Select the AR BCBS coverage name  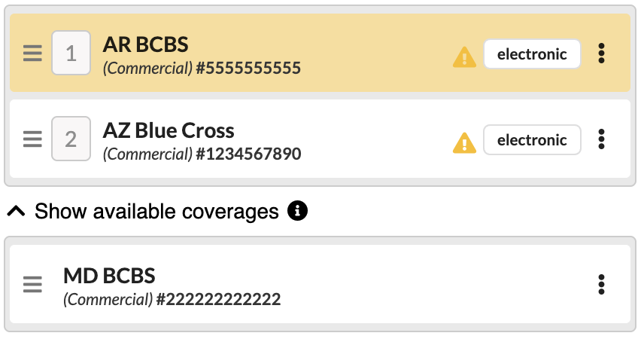145,44
